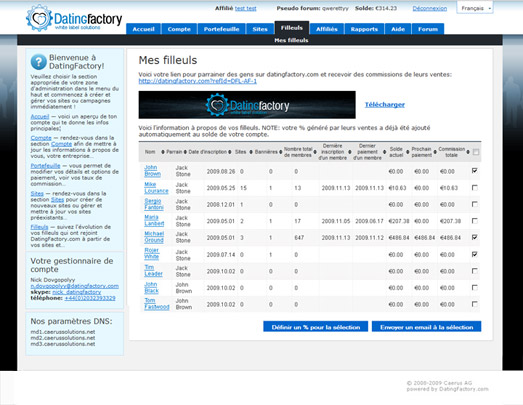Open the Français language dropdown
The image size is (523, 405).
point(475,8)
